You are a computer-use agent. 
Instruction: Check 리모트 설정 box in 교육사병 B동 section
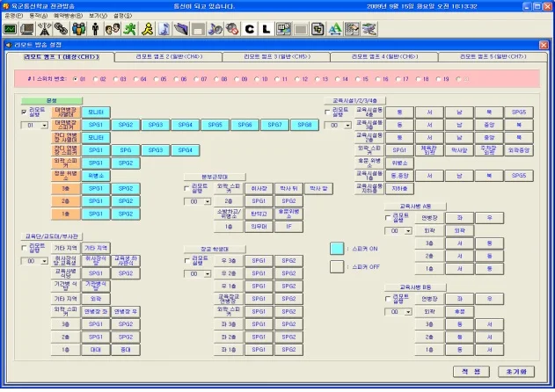388,299
